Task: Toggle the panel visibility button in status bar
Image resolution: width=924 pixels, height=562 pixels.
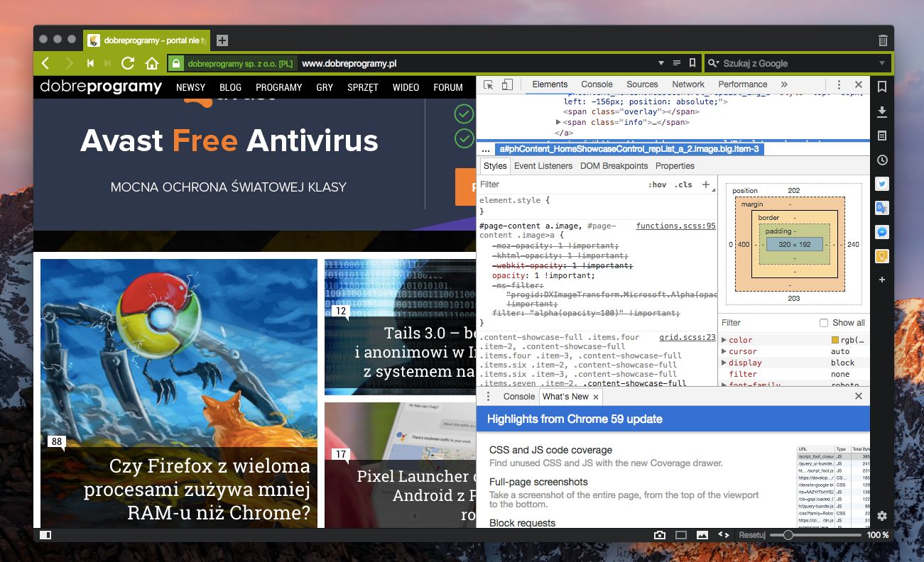Action: [x=45, y=535]
